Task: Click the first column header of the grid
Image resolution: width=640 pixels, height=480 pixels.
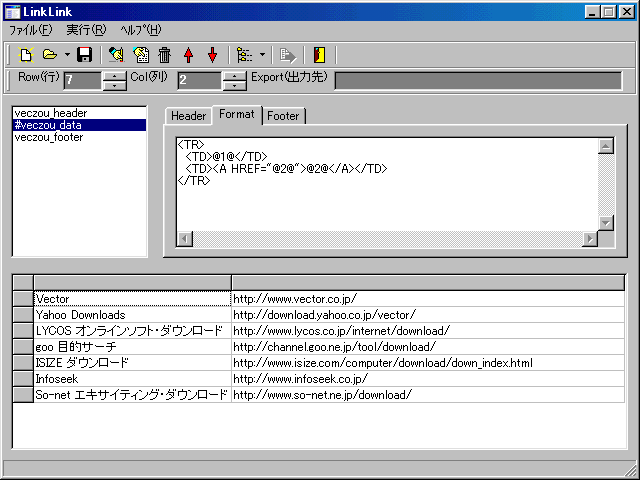Action: coord(132,283)
